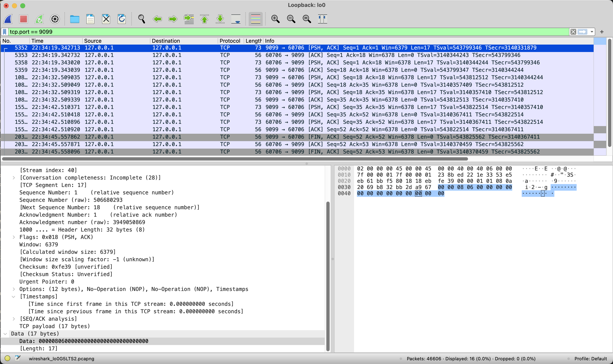Stop the running capture
This screenshot has height=364, width=613.
pyautogui.click(x=24, y=19)
